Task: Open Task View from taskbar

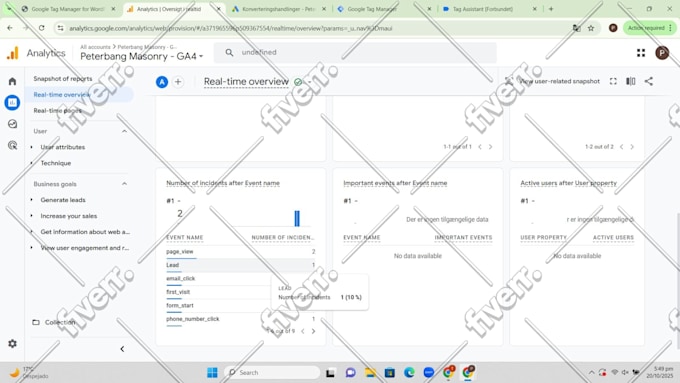Action: (x=330, y=372)
